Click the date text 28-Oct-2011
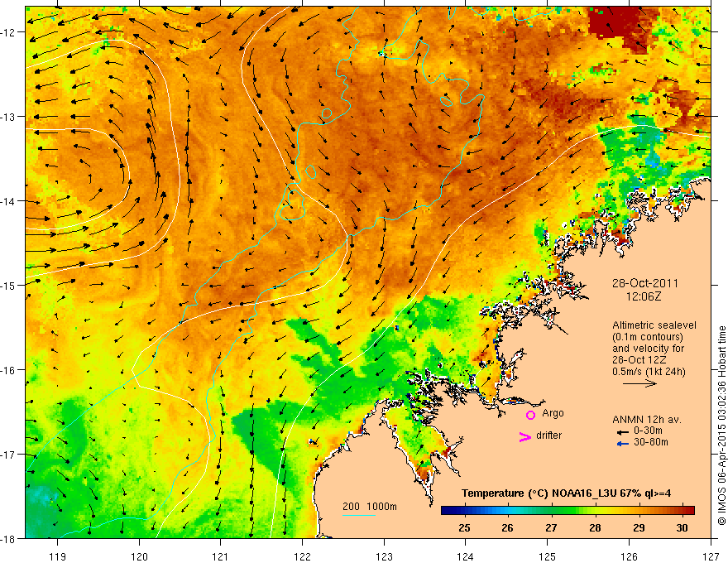Image resolution: width=728 pixels, height=563 pixels. 645,283
